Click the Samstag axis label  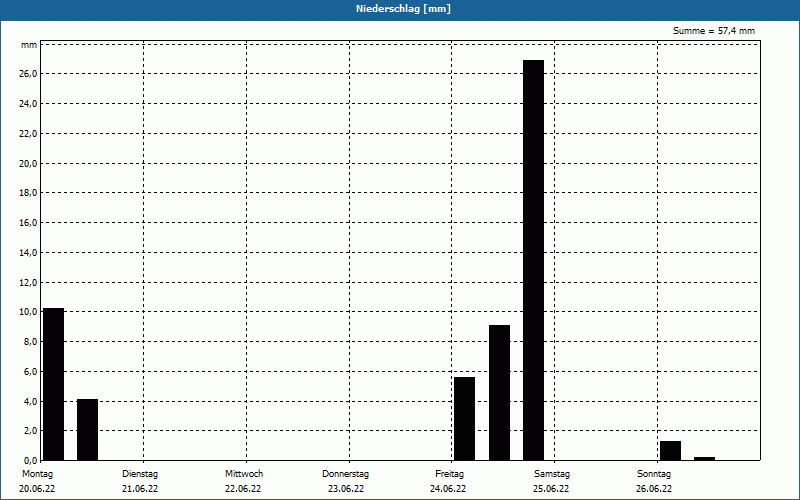click(552, 474)
